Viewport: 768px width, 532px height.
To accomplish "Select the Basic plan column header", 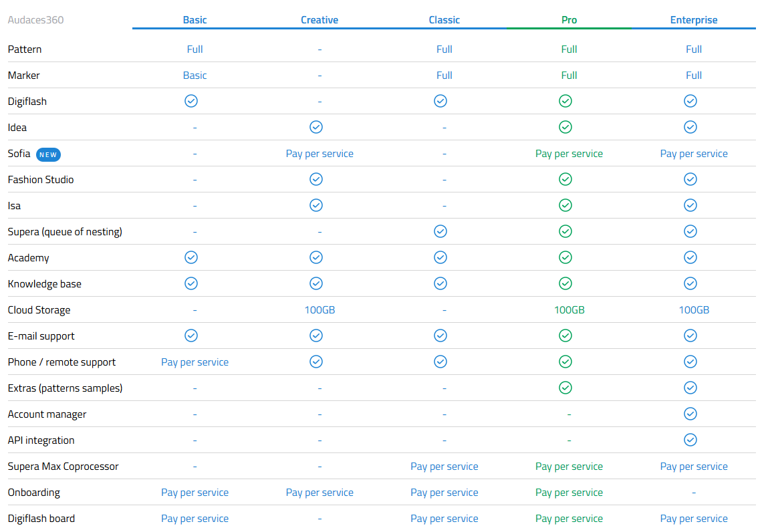I will point(195,20).
